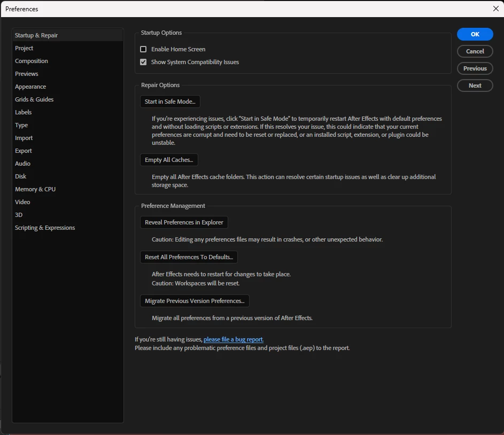
Task: Click the Preferences title bar text
Action: (21, 9)
